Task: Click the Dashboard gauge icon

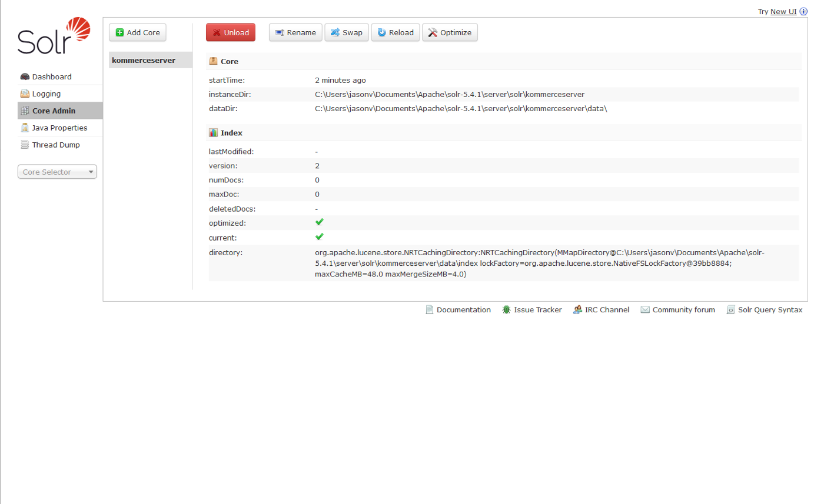Action: click(x=25, y=77)
